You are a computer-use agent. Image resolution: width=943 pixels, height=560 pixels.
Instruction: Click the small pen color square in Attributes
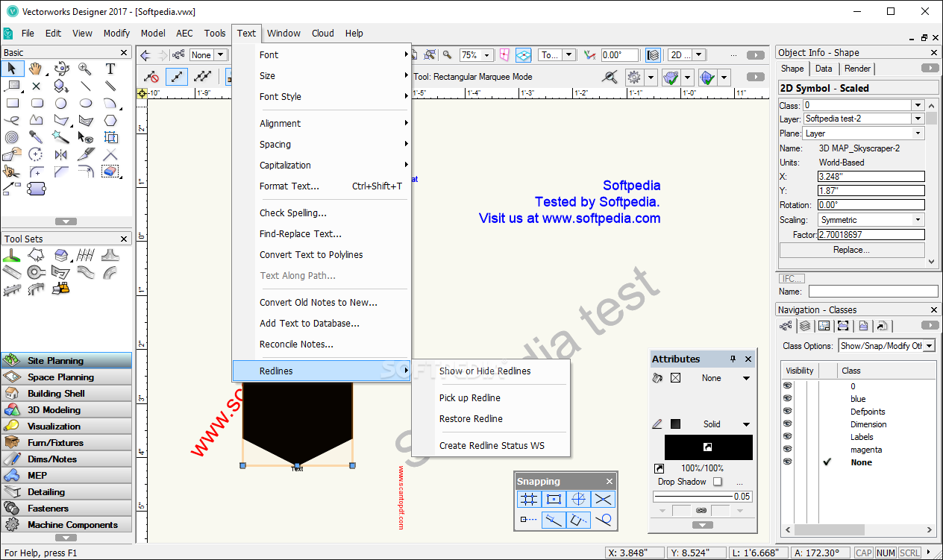(x=675, y=424)
